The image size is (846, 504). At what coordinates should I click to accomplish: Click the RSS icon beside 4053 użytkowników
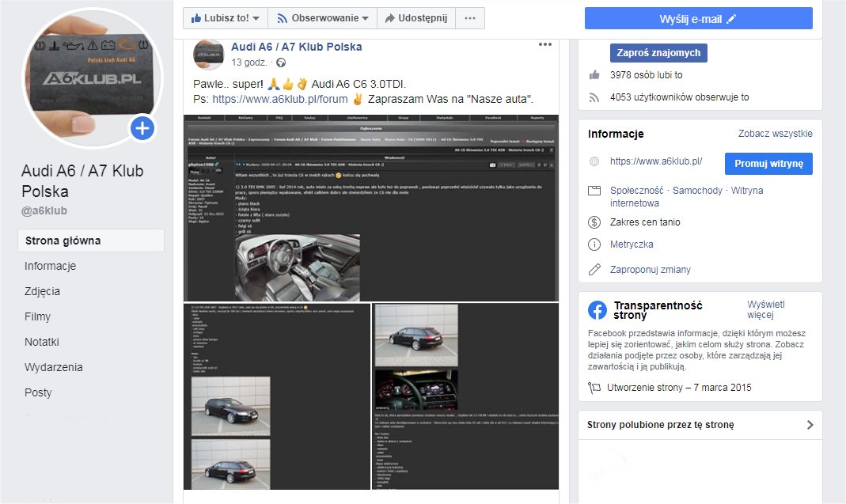pyautogui.click(x=594, y=97)
